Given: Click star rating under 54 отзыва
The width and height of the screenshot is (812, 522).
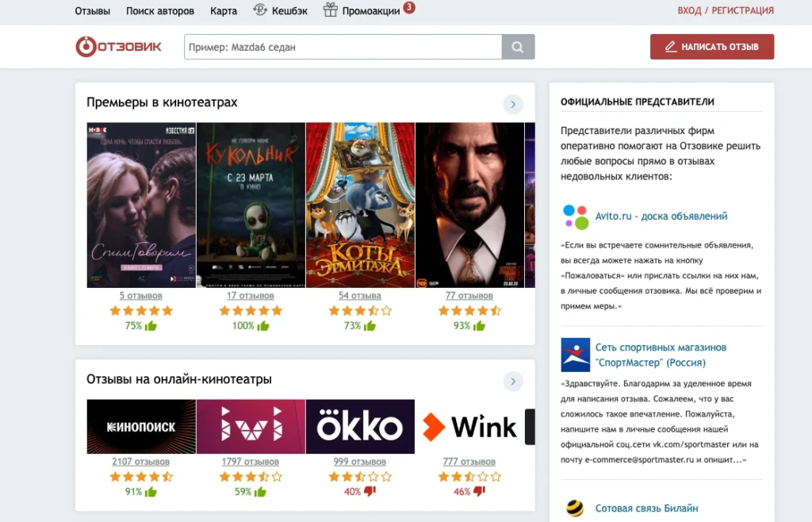Looking at the screenshot, I should click(x=360, y=311).
